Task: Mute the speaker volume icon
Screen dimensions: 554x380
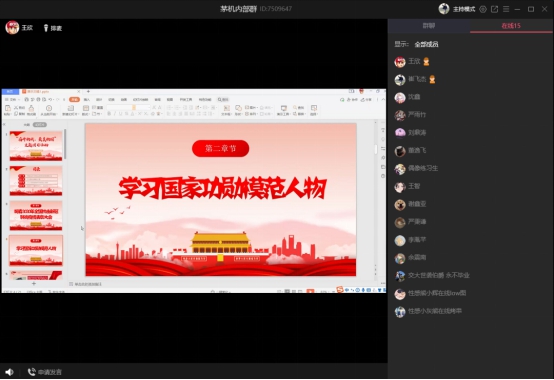Action: pyautogui.click(x=9, y=372)
